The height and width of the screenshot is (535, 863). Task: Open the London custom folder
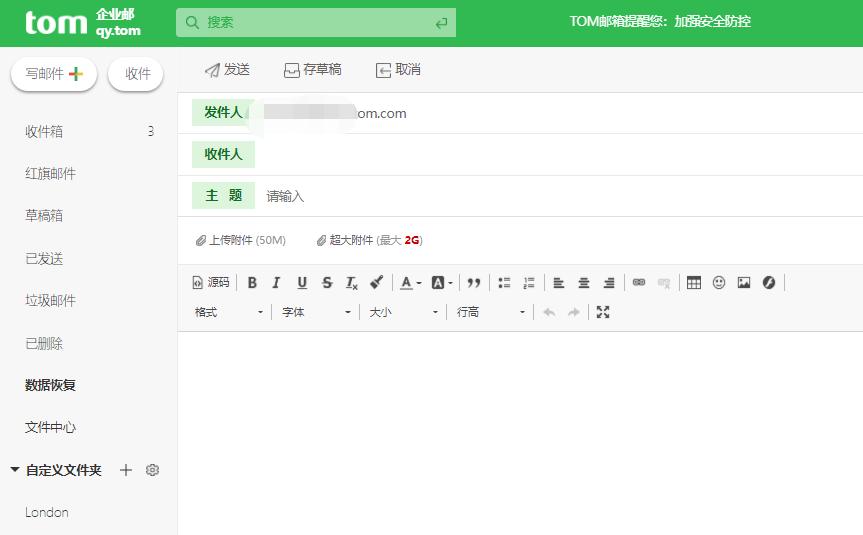(x=47, y=512)
